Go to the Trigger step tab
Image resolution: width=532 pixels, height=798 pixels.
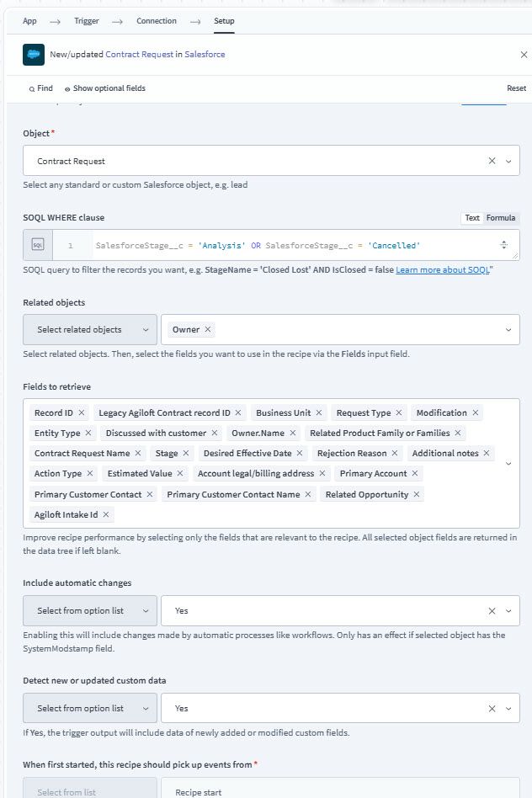[x=87, y=21]
